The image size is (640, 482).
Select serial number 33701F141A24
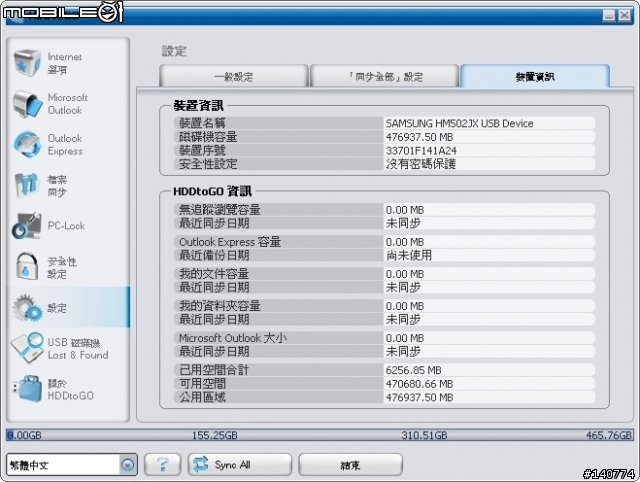pos(421,151)
